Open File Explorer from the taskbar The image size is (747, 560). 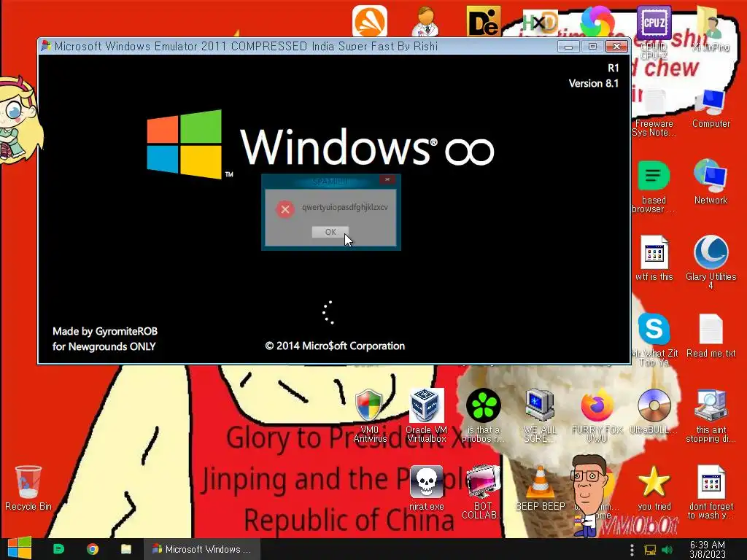click(126, 549)
